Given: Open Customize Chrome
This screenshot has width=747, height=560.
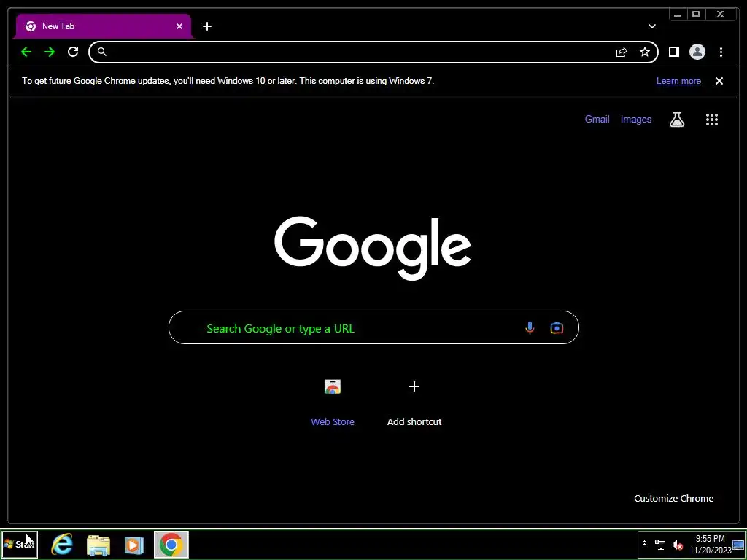Looking at the screenshot, I should pos(673,498).
